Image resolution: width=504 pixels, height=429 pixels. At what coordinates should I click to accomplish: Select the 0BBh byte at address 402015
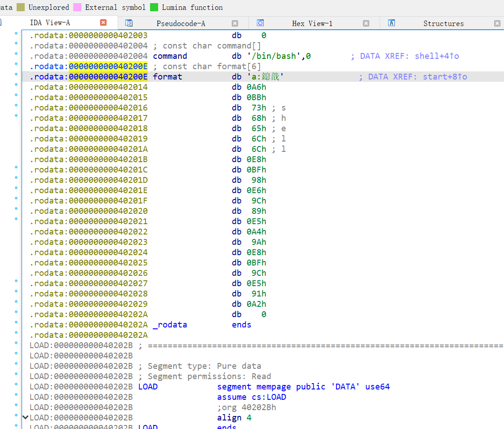(x=256, y=97)
